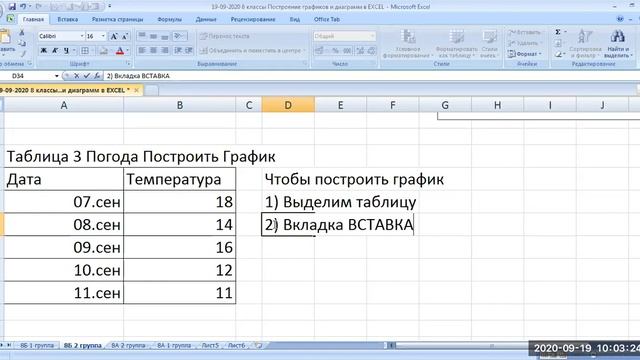Screen dimensions: 640x360
Task: Open the font size 16 dropdown
Action: point(103,36)
